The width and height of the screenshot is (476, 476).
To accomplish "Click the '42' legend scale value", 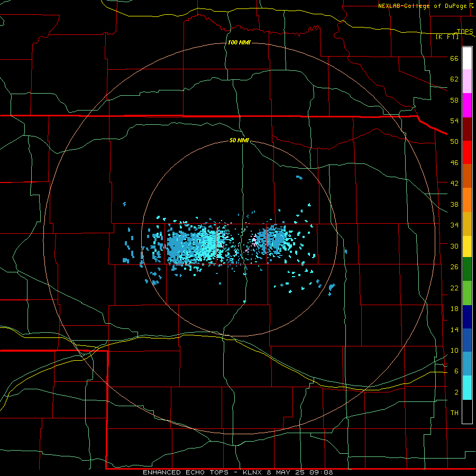I will coord(454,184).
